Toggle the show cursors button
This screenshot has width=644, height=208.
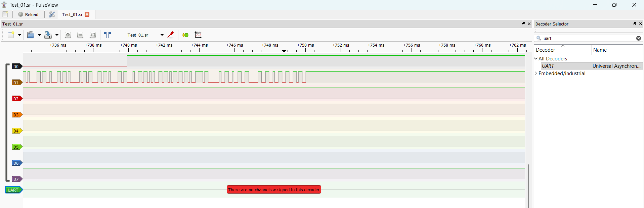[x=108, y=35]
